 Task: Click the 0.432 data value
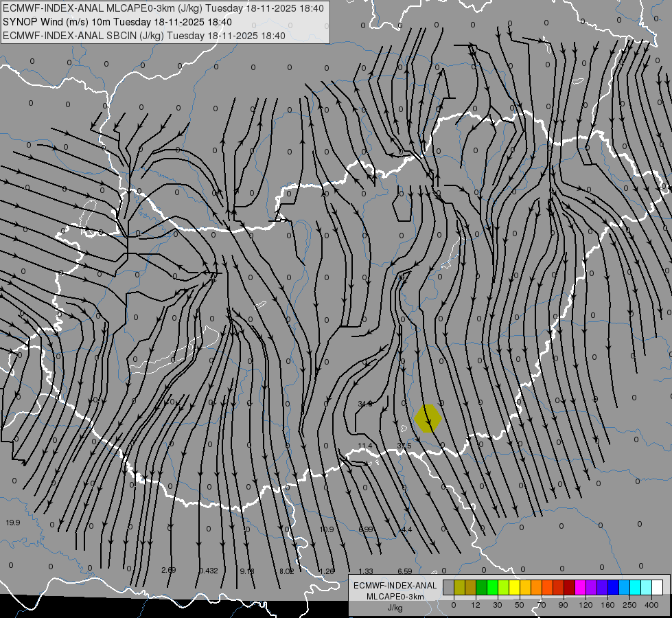(x=208, y=571)
